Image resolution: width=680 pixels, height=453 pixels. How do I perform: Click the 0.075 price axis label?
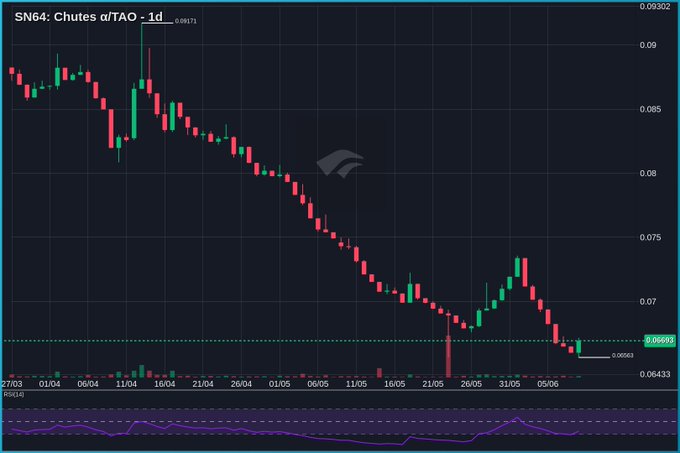pos(651,238)
